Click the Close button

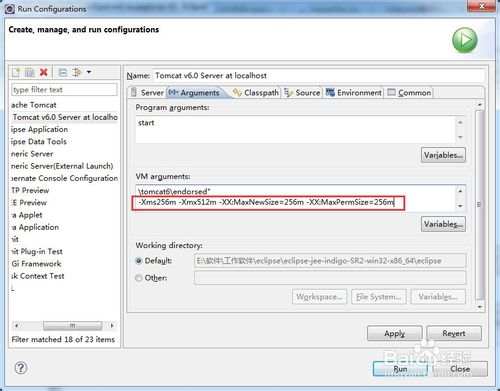coord(460,369)
